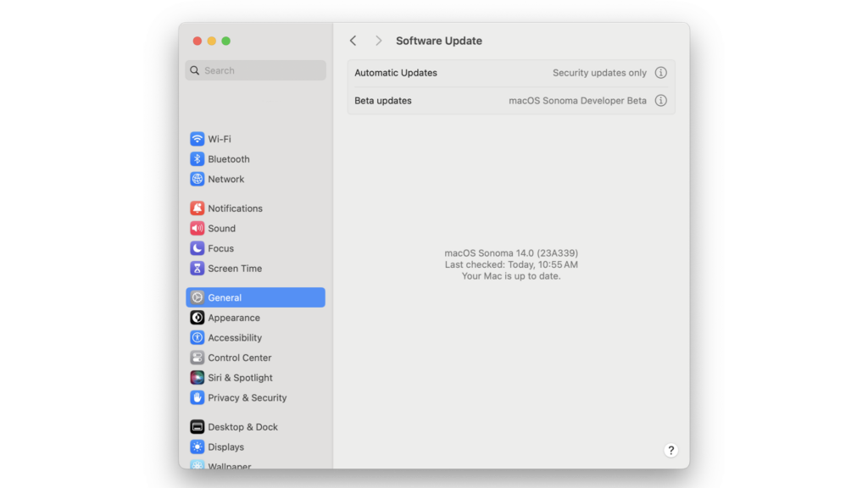This screenshot has width=868, height=488.
Task: Select Accessibility label in sidebar
Action: pyautogui.click(x=235, y=337)
